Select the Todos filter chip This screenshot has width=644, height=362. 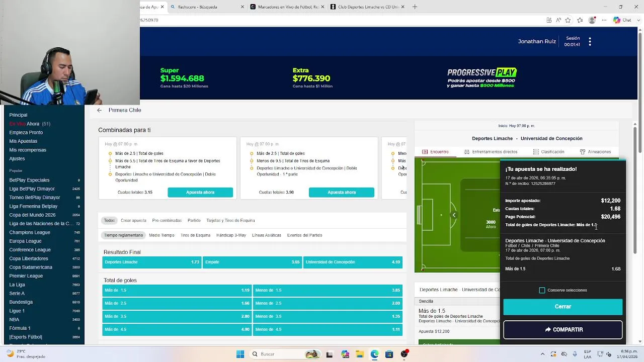[109, 220]
